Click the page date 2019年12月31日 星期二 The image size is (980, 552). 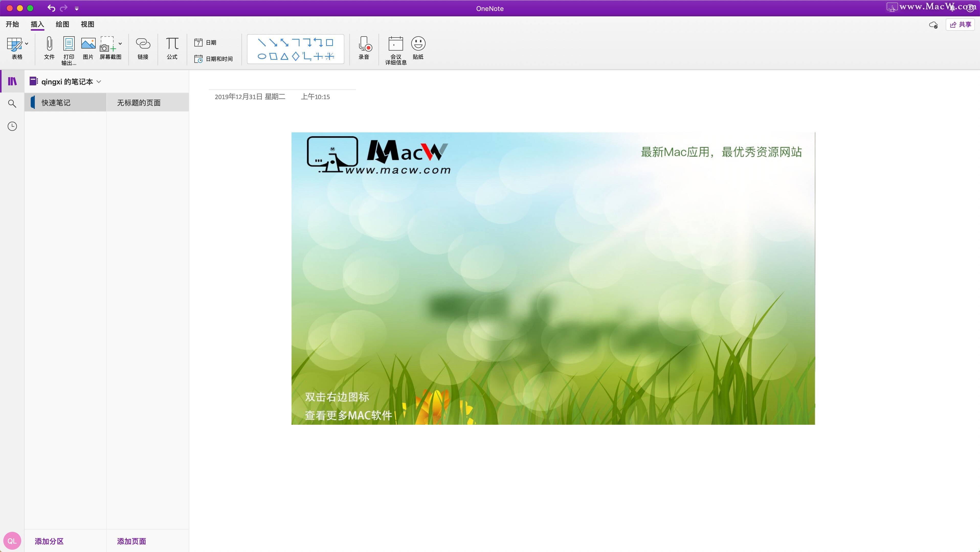(x=250, y=97)
